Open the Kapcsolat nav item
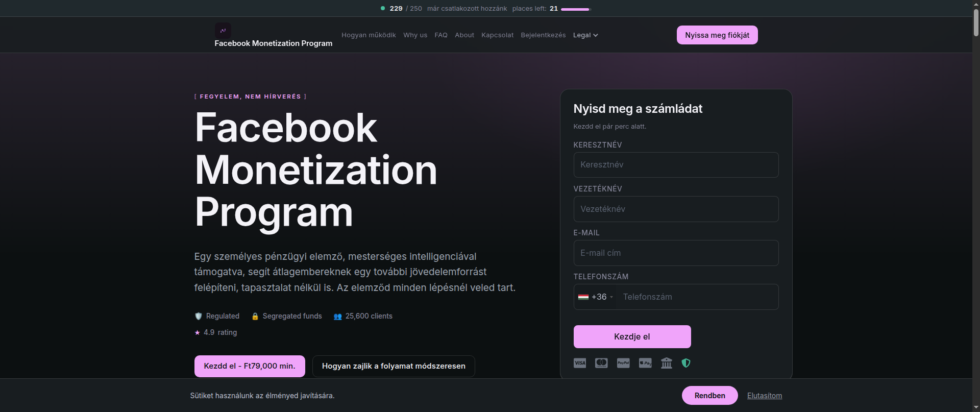980x412 pixels. pos(497,35)
